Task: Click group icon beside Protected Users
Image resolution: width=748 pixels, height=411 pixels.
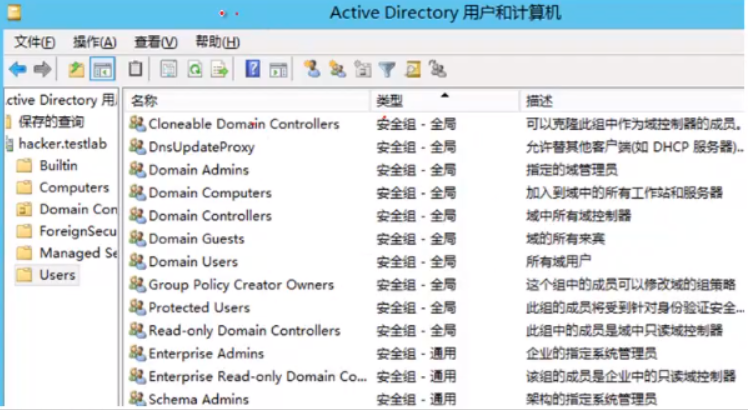Action: pos(137,308)
